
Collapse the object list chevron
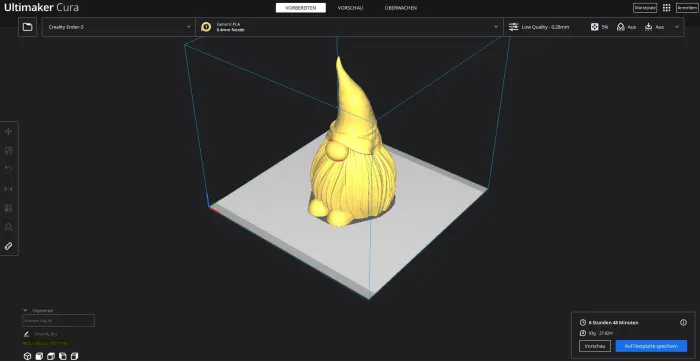pyautogui.click(x=25, y=310)
